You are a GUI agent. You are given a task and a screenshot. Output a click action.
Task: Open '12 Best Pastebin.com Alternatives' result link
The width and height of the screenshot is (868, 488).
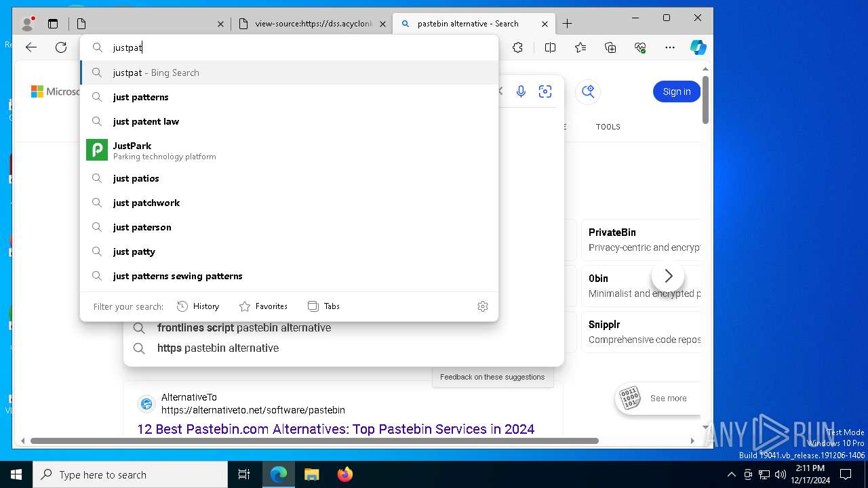pyautogui.click(x=336, y=429)
